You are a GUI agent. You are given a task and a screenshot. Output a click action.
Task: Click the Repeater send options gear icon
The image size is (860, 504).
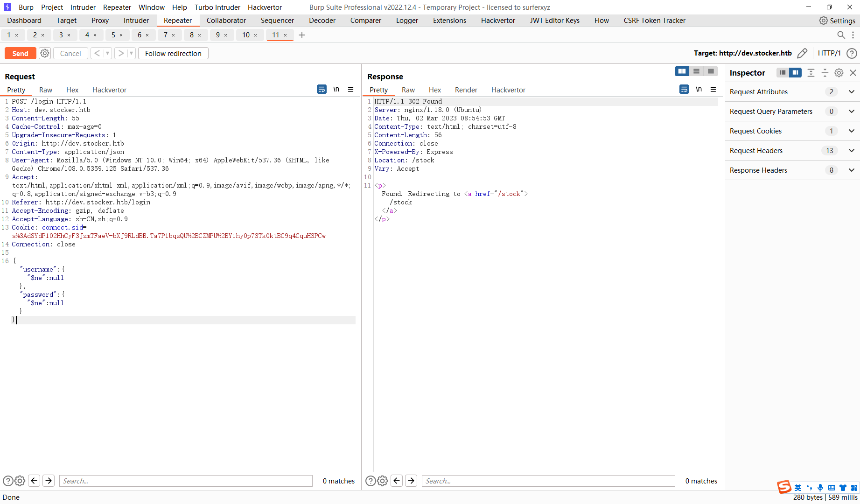(45, 53)
